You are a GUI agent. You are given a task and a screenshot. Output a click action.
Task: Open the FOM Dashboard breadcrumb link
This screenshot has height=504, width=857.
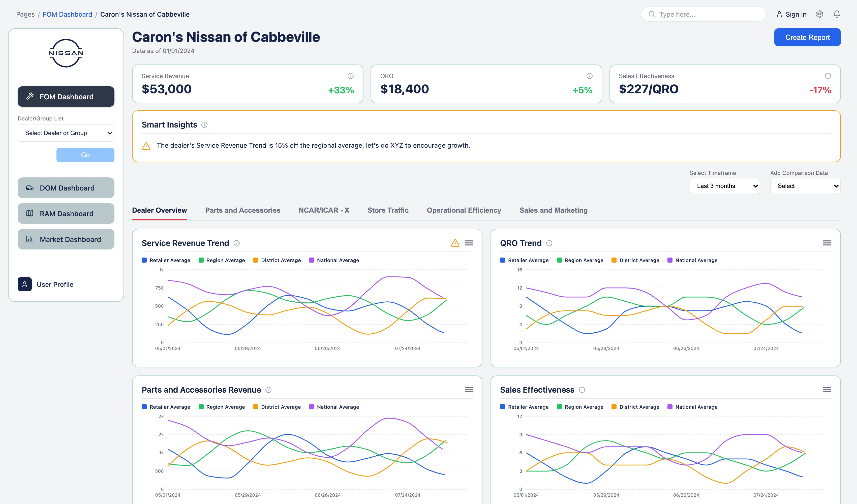pyautogui.click(x=67, y=14)
